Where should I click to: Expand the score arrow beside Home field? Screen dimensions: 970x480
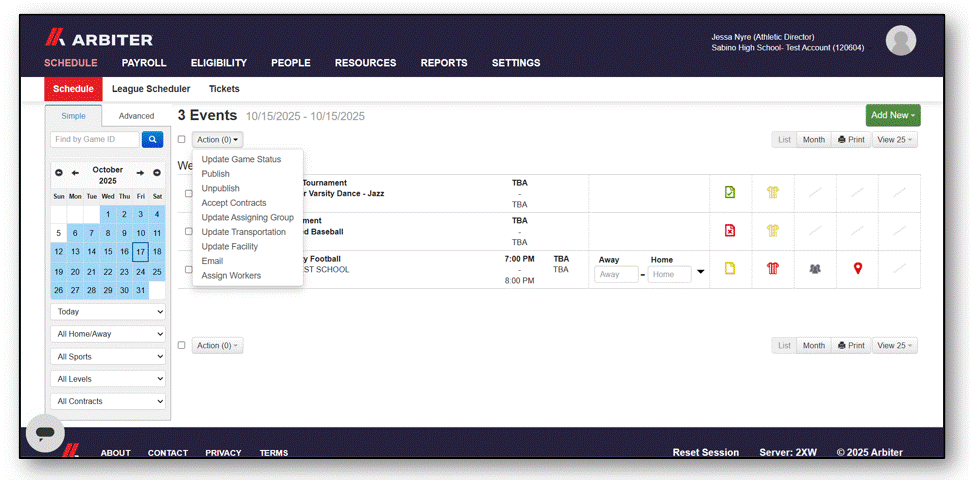(x=700, y=272)
